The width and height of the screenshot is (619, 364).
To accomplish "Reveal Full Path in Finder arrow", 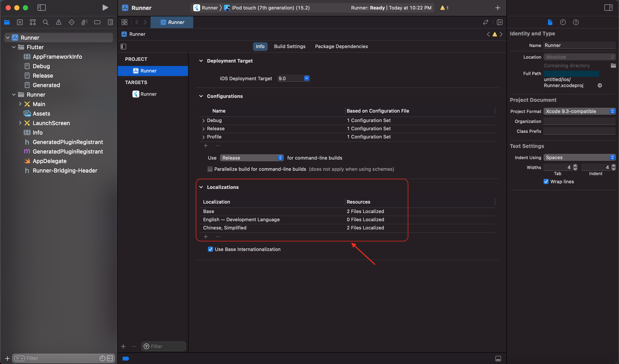I will tap(600, 85).
